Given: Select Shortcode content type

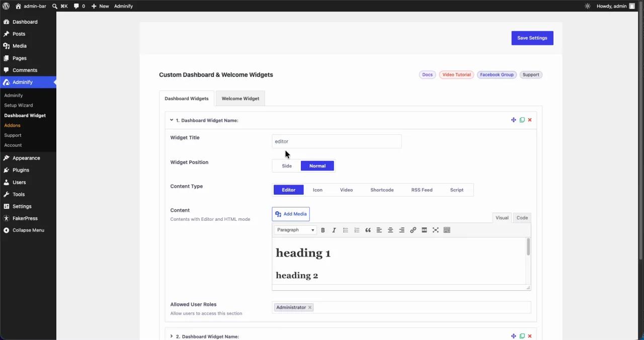Looking at the screenshot, I should click(x=382, y=190).
